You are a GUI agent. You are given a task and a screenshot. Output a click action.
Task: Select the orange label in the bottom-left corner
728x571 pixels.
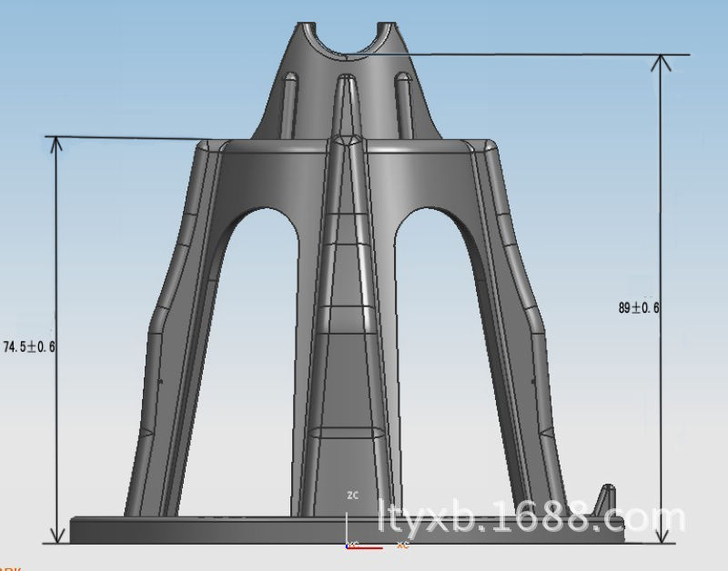coord(11,567)
